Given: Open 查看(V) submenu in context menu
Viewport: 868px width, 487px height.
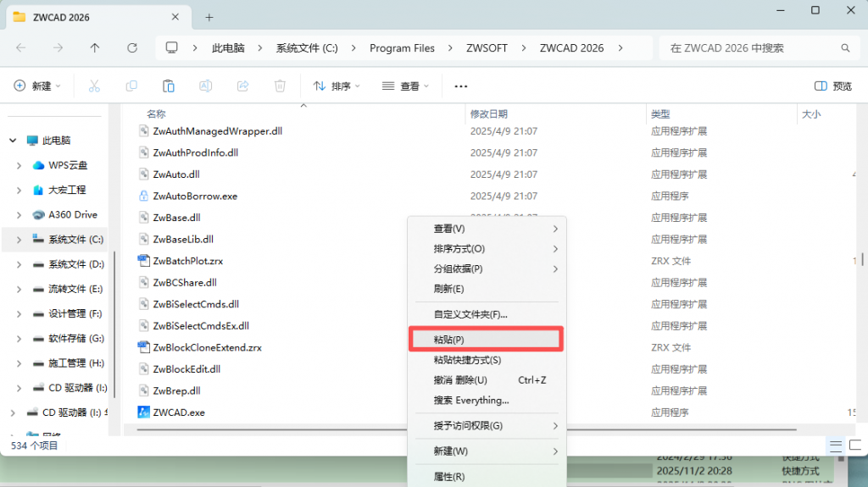Looking at the screenshot, I should [487, 229].
